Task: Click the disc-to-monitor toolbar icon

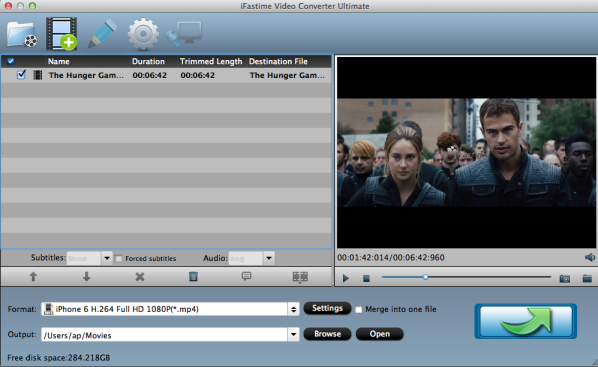Action: (184, 34)
